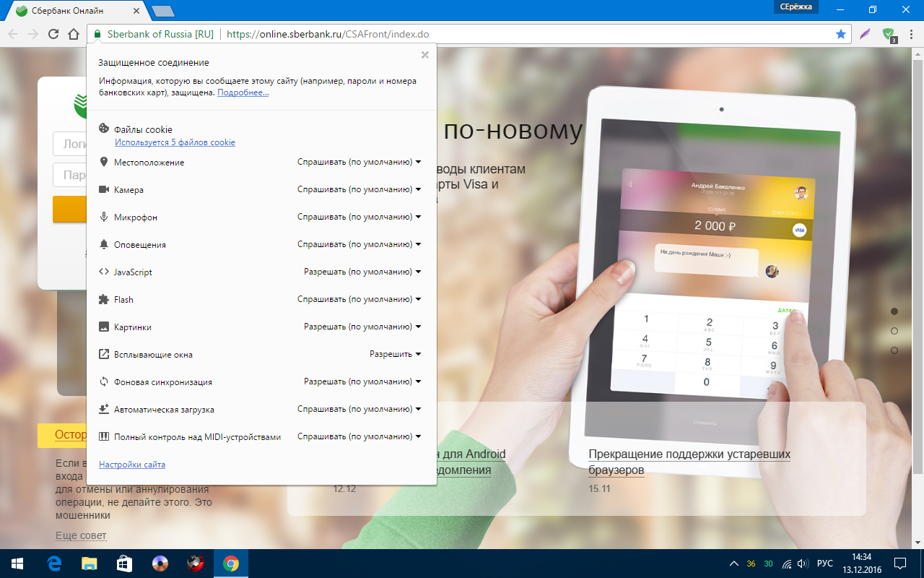Open File Explorer from the taskbar
This screenshot has height=578, width=924.
[89, 564]
